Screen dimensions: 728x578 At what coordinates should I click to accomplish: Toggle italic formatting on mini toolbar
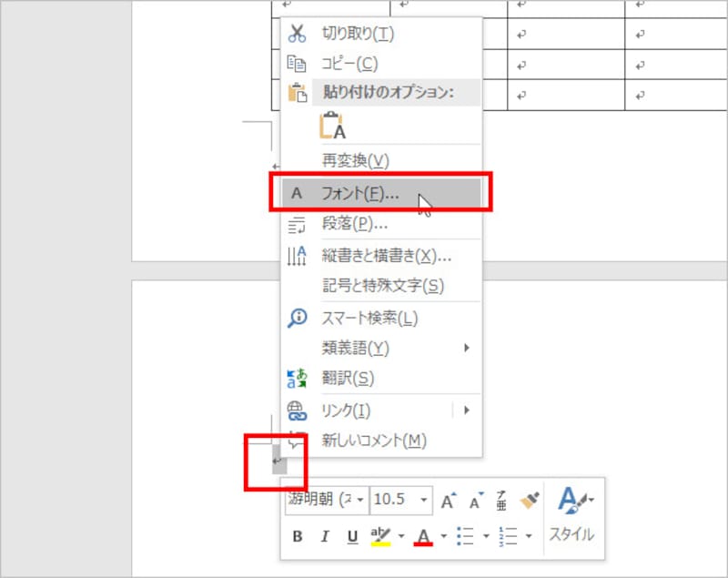pyautogui.click(x=324, y=536)
